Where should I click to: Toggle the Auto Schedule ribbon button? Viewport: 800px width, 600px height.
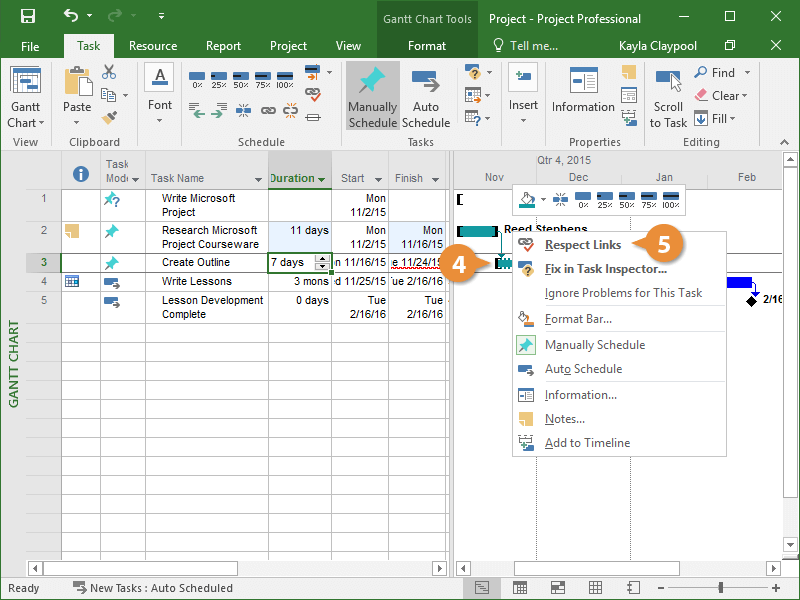pyautogui.click(x=426, y=97)
